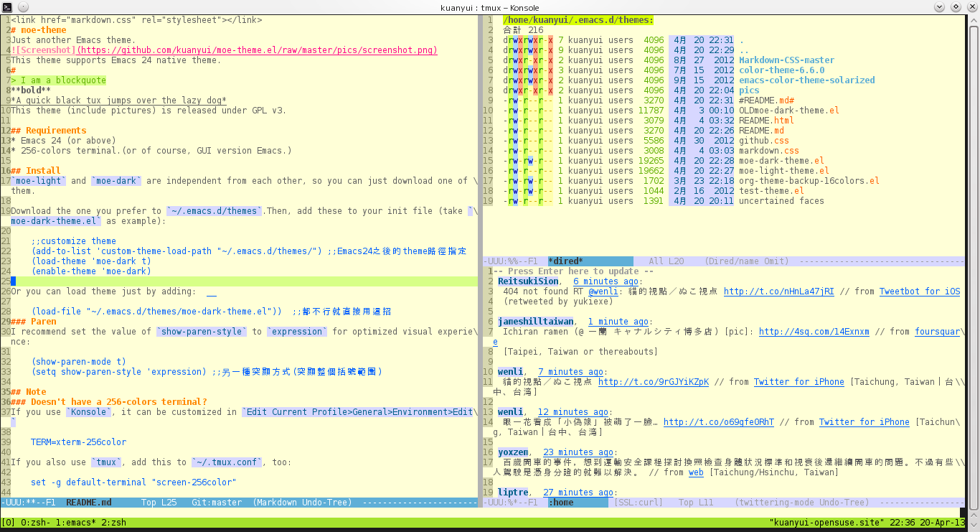Open "uncertained faces" file in dired
This screenshot has width=980, height=532.
click(x=781, y=201)
